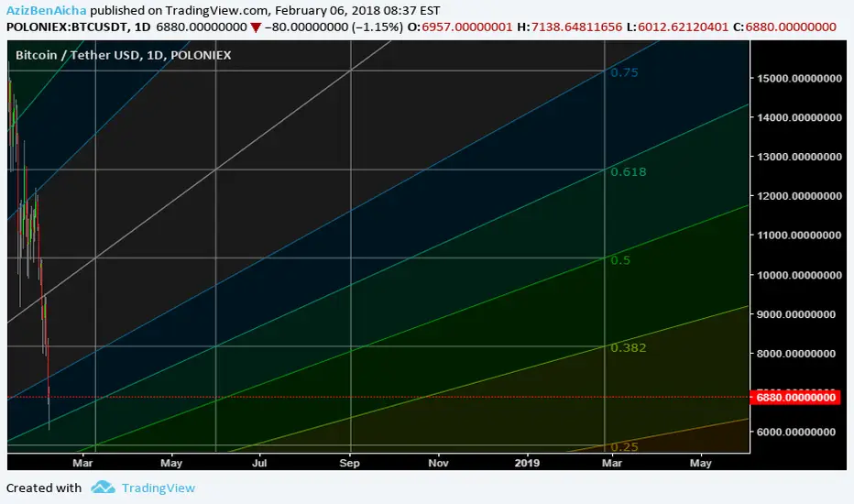Click the TradingView logo icon
The image size is (854, 504).
click(103, 488)
